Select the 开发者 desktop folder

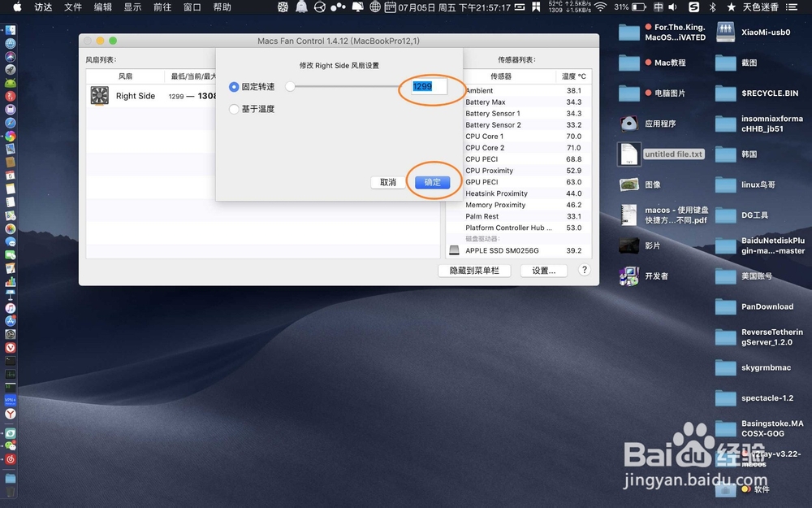644,276
